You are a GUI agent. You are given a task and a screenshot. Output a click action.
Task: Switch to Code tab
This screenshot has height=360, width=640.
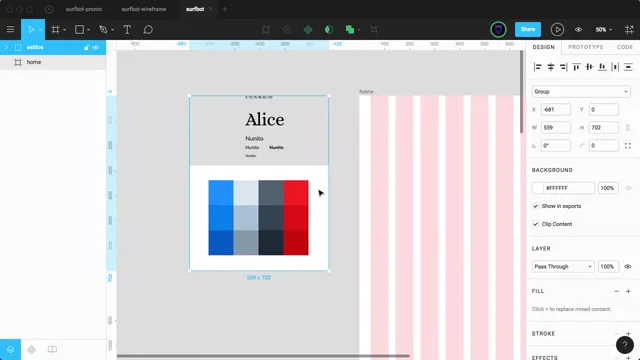[624, 47]
